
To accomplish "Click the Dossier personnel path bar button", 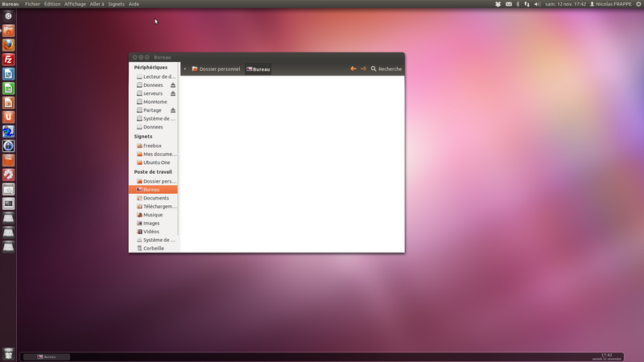I will 216,69.
